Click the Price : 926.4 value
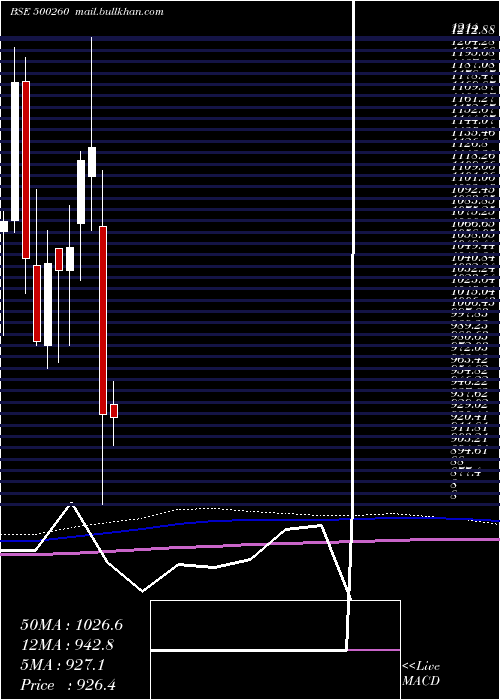 click(70, 684)
